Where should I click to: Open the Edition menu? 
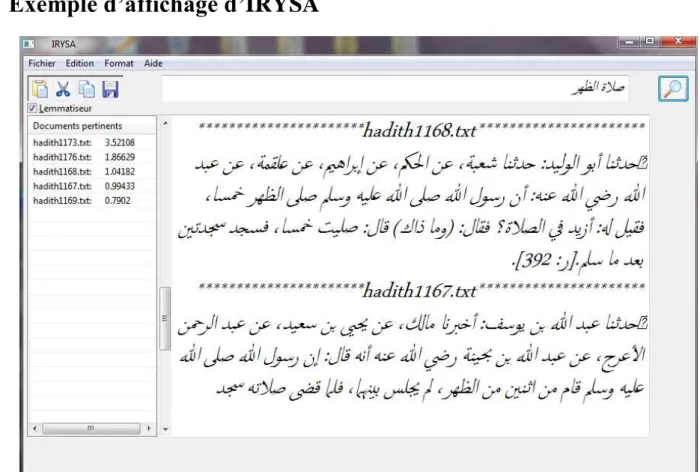79,63
